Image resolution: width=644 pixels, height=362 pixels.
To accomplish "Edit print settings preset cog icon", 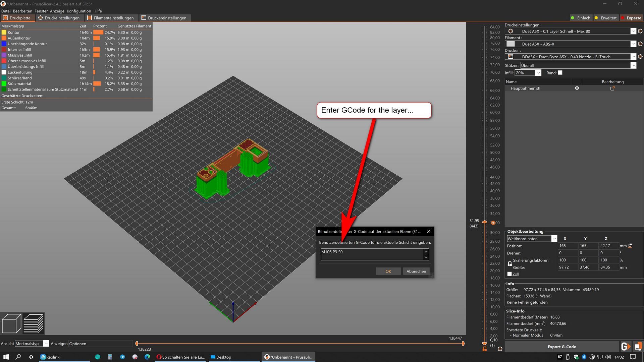I will click(640, 31).
